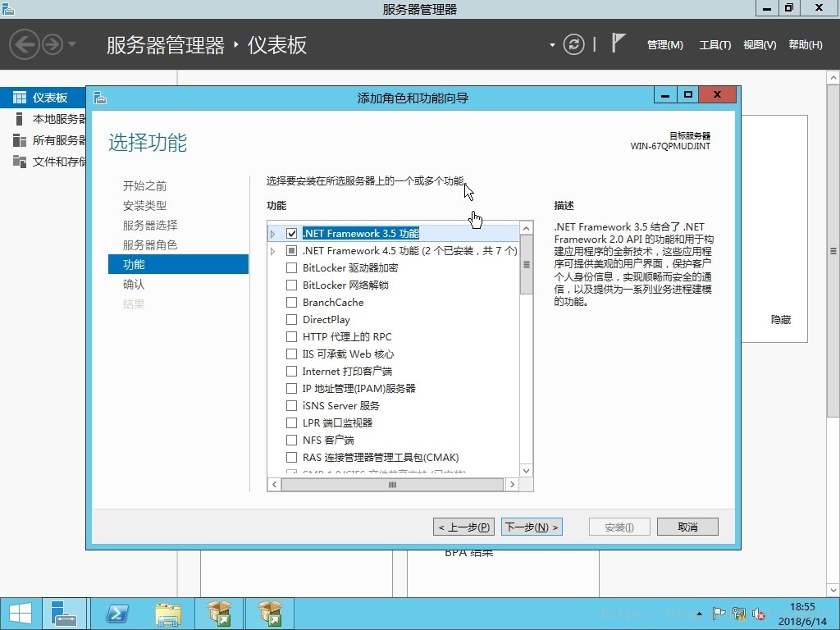This screenshot has width=840, height=630.
Task: Enable the BranchCache feature checkbox
Action: tap(291, 303)
